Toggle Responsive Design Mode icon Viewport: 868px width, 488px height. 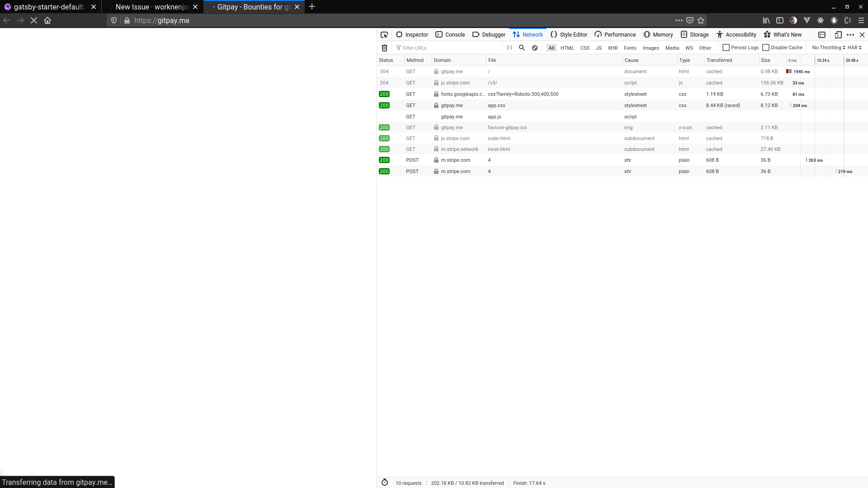838,35
